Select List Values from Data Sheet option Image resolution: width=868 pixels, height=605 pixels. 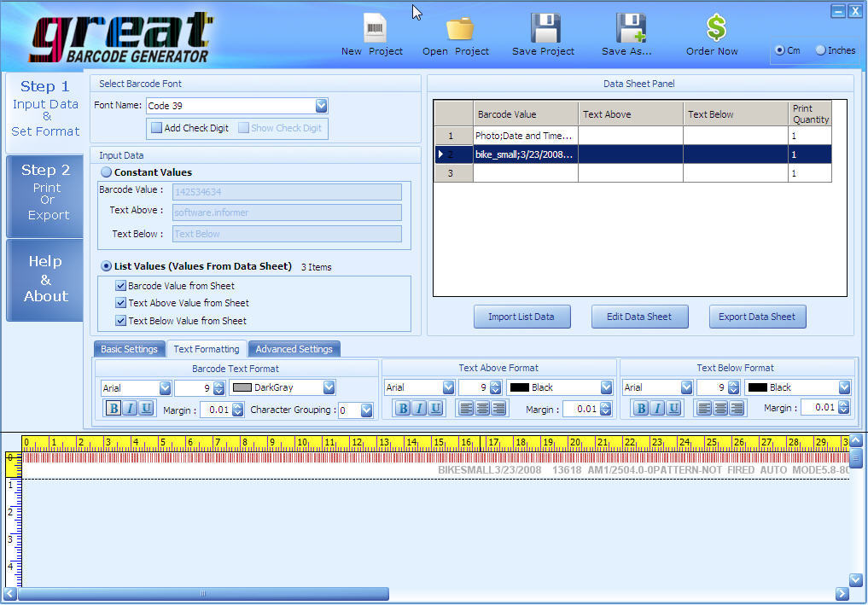[x=106, y=266]
